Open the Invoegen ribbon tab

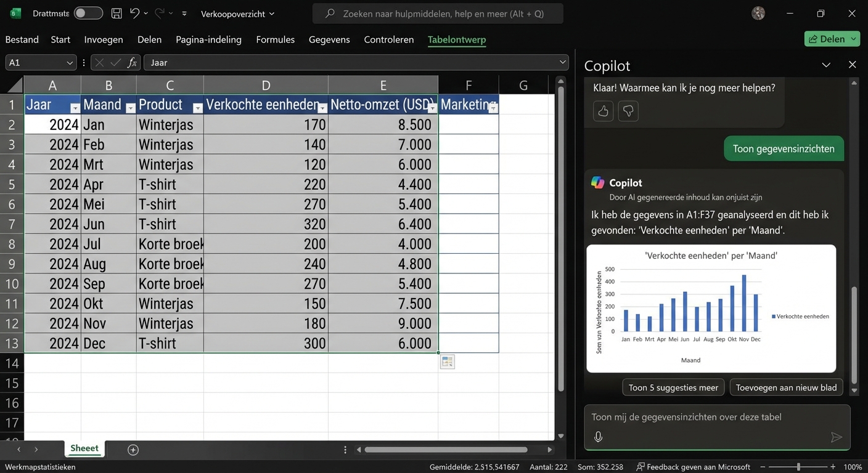pos(104,39)
